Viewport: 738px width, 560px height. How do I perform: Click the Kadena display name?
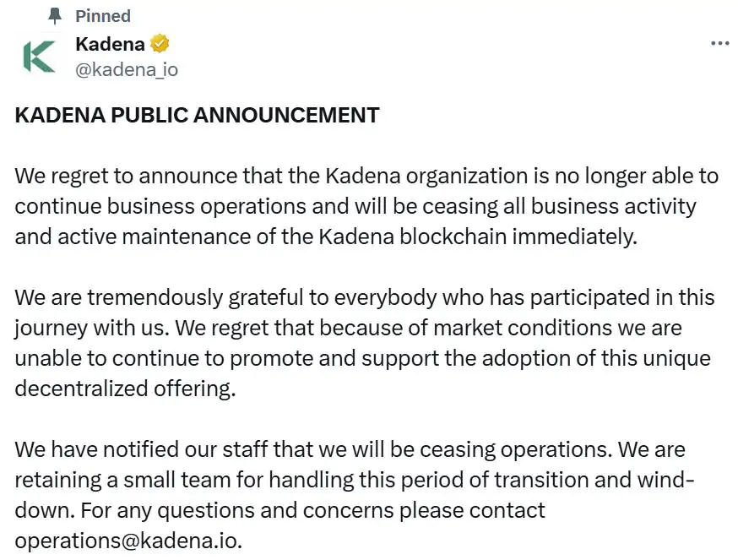click(x=110, y=44)
